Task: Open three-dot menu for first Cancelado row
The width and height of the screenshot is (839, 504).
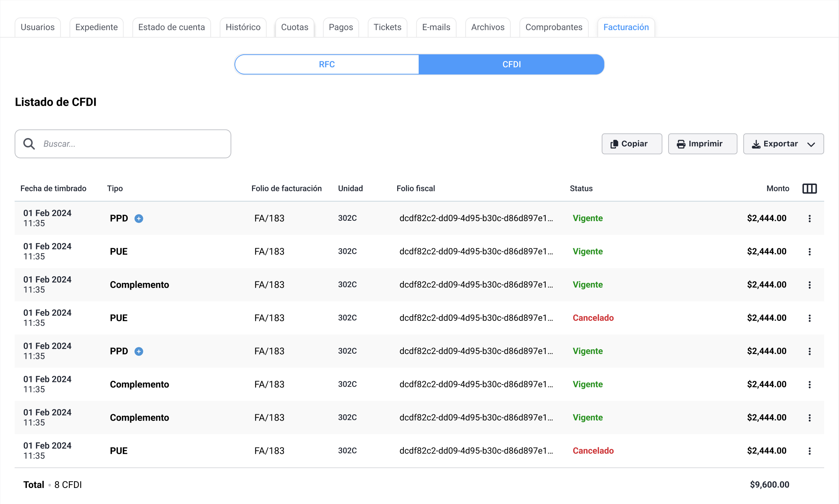Action: [809, 318]
